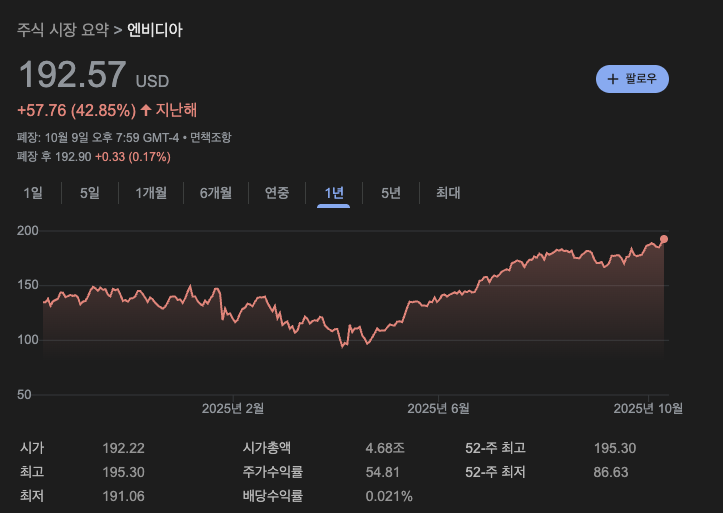Switch to the 6개월 range tab
This screenshot has width=723, height=513.
coord(215,193)
